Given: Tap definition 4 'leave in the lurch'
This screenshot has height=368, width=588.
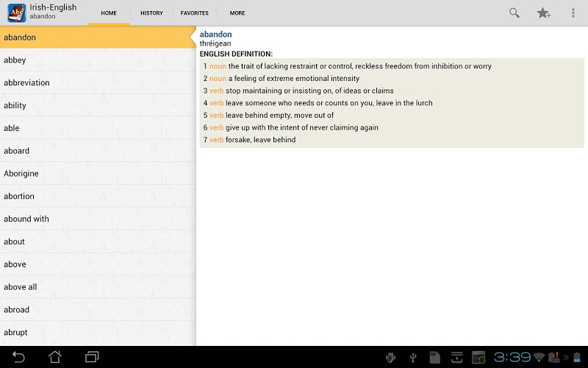Looking at the screenshot, I should pos(318,103).
